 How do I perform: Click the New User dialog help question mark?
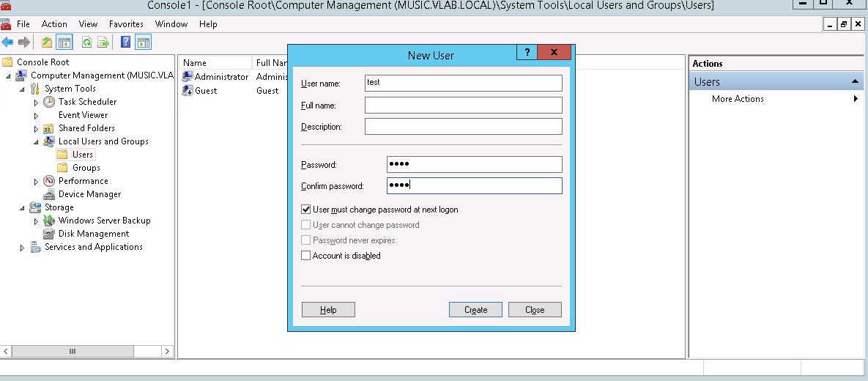527,53
